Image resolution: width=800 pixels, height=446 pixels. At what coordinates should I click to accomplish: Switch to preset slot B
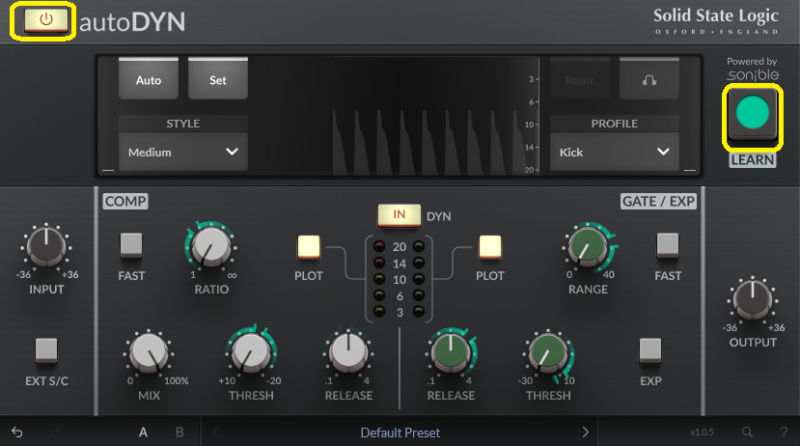pyautogui.click(x=180, y=432)
